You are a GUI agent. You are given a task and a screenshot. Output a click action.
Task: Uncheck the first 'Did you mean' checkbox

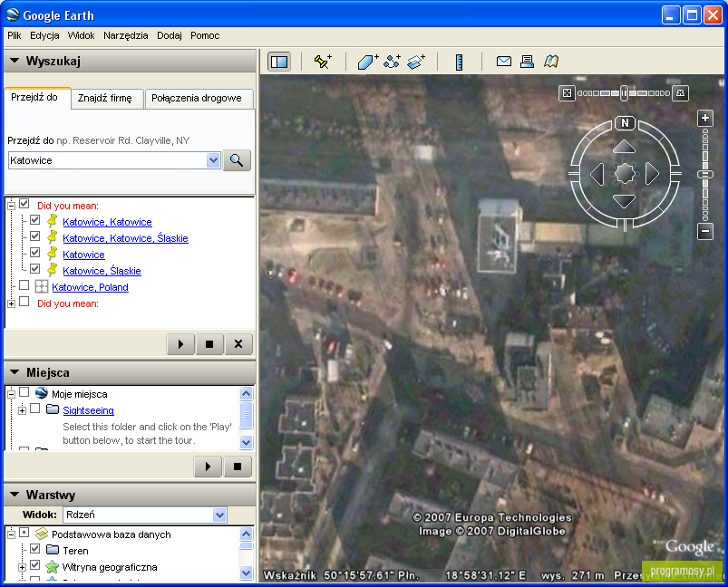point(24,204)
